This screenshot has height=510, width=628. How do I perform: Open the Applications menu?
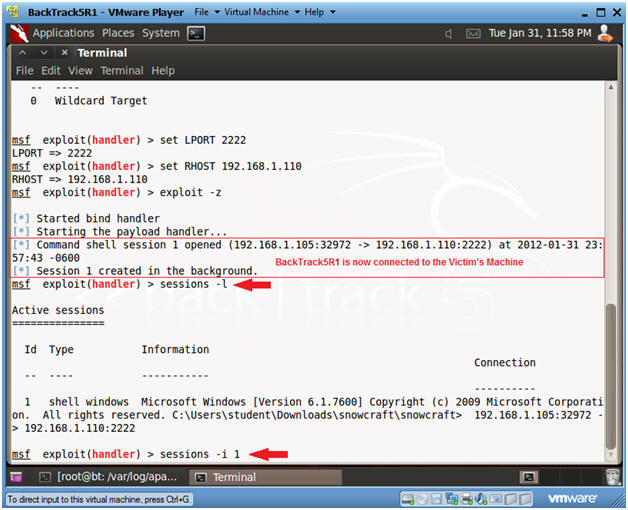click(63, 33)
